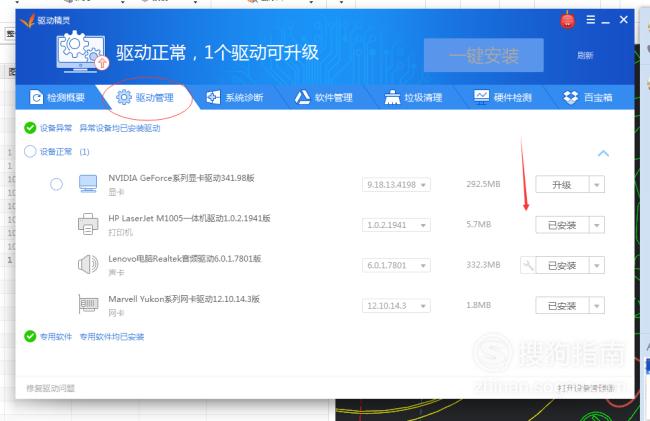
Task: Expand arrow next to Realtek 已安装
Action: pos(597,265)
